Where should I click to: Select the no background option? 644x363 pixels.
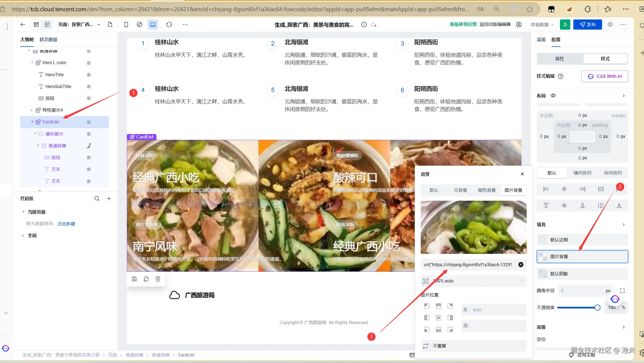click(x=460, y=190)
